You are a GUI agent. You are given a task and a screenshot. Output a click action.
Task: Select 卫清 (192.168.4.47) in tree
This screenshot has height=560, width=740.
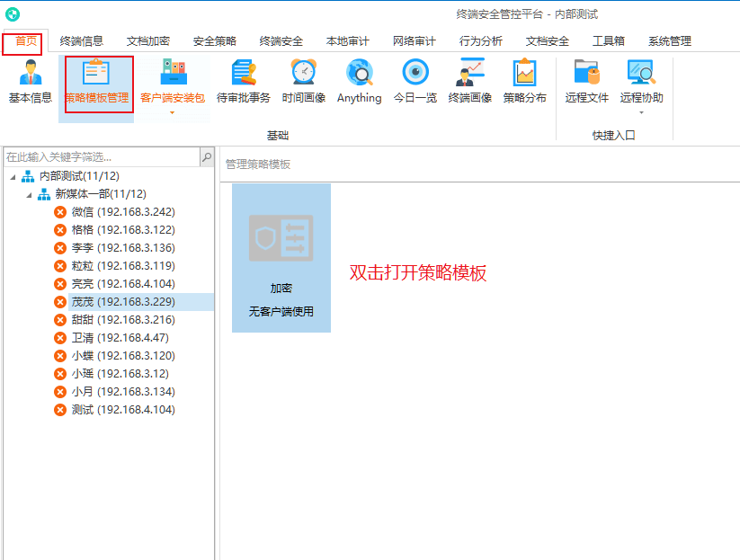point(120,338)
